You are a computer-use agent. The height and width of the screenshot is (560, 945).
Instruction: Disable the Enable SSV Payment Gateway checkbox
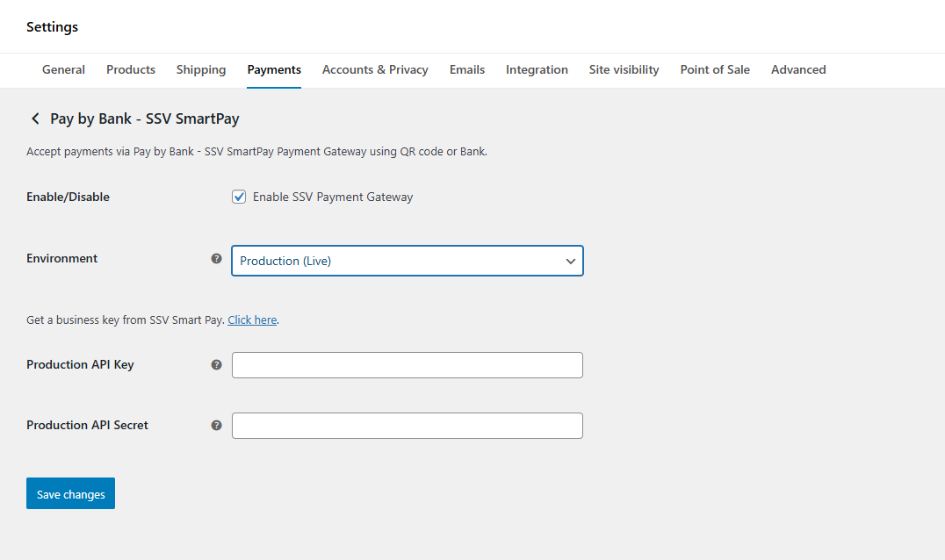(x=239, y=197)
